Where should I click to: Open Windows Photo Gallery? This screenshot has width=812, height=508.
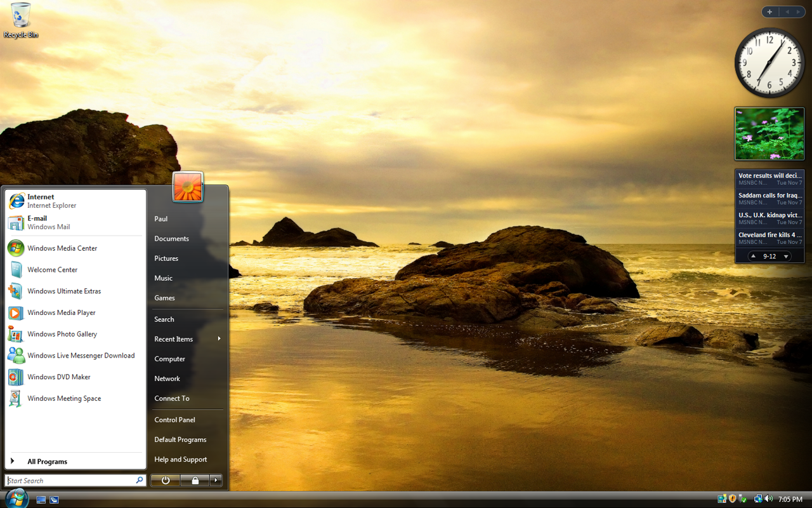75,334
